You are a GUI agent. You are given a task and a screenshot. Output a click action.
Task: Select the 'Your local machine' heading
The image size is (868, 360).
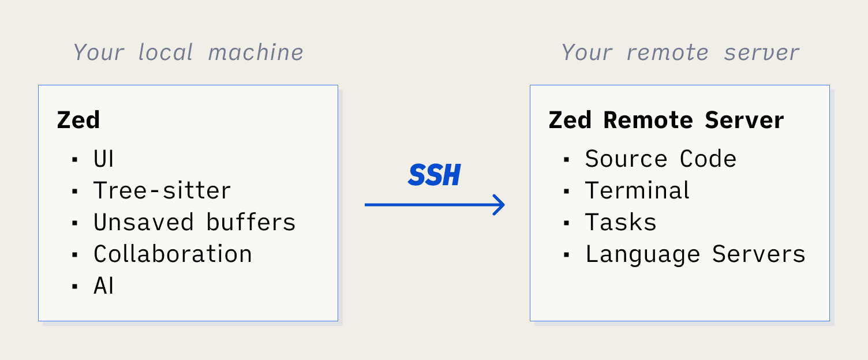point(188,52)
